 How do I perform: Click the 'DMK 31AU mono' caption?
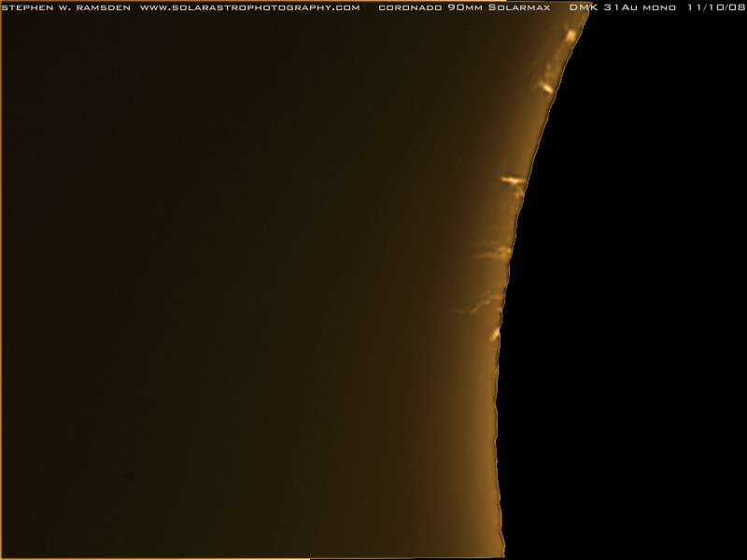tap(623, 7)
